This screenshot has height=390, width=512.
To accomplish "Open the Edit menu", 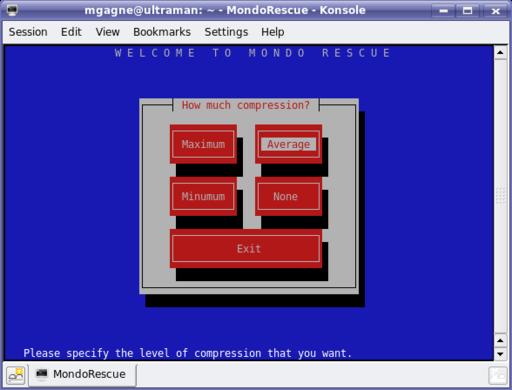I will pos(71,32).
